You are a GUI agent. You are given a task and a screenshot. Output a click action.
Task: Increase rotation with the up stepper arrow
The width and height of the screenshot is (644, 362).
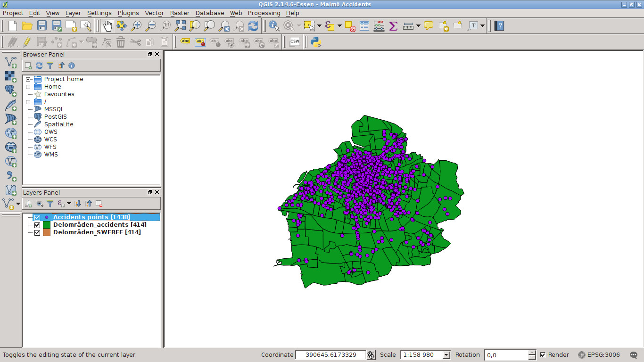[532, 353]
